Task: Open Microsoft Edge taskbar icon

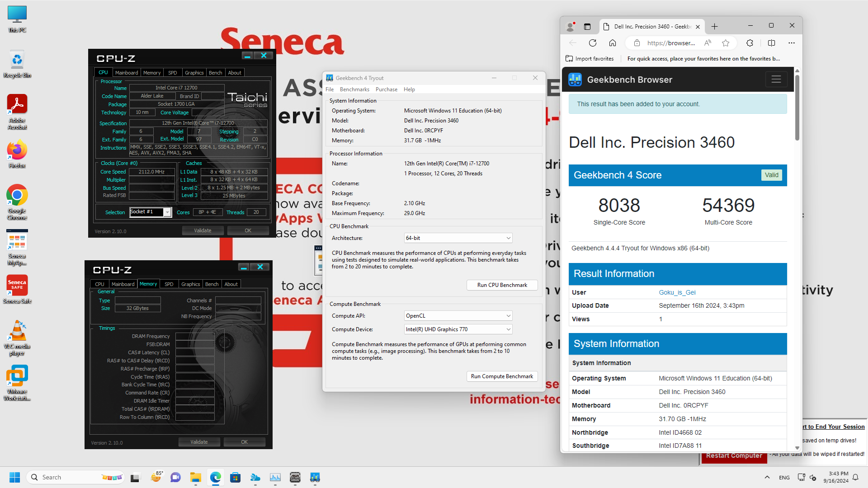Action: click(x=215, y=477)
